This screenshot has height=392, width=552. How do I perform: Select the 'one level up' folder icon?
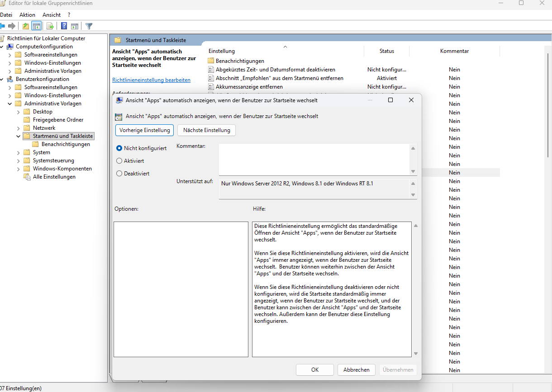25,26
